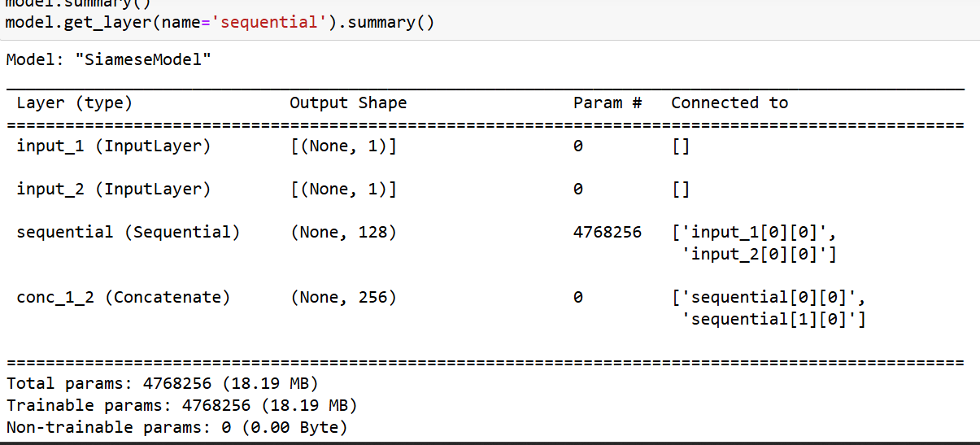Select the input_1 (InputLayer) row name
Viewport: 980px width, 445px height.
point(113,146)
